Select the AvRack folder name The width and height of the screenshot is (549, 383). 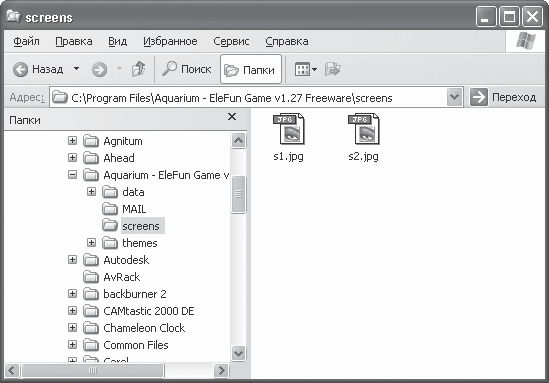(121, 277)
